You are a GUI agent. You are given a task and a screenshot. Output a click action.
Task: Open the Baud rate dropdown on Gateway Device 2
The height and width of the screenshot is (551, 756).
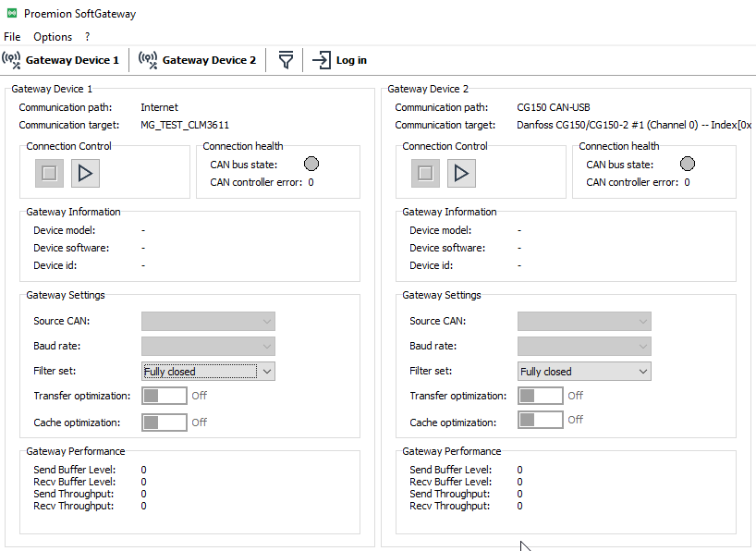(x=584, y=346)
